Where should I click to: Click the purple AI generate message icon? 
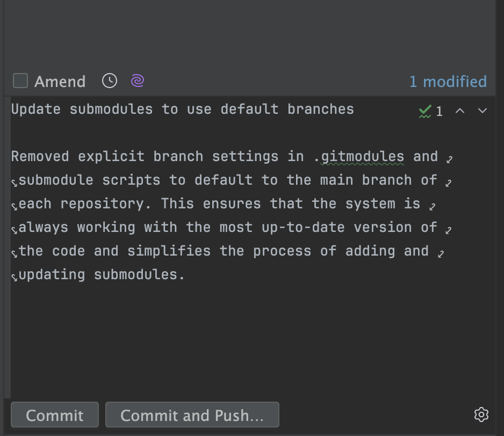(x=138, y=81)
